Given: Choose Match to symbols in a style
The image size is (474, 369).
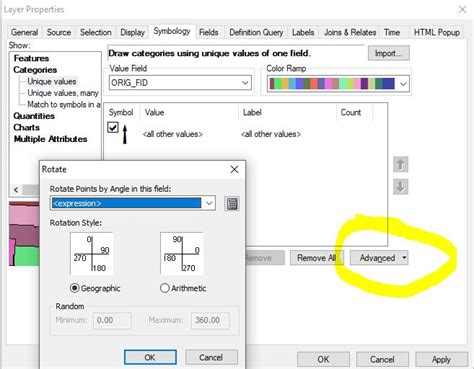Looking at the screenshot, I should (x=64, y=104).
